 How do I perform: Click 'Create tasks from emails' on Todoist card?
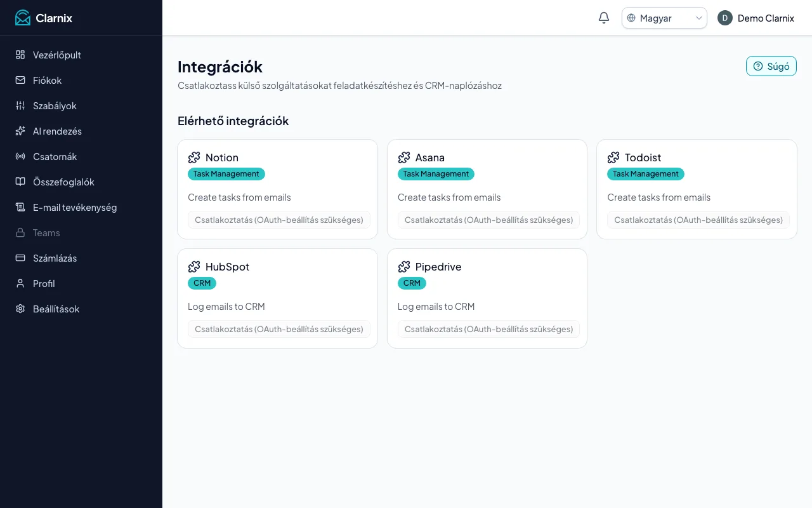click(x=658, y=197)
